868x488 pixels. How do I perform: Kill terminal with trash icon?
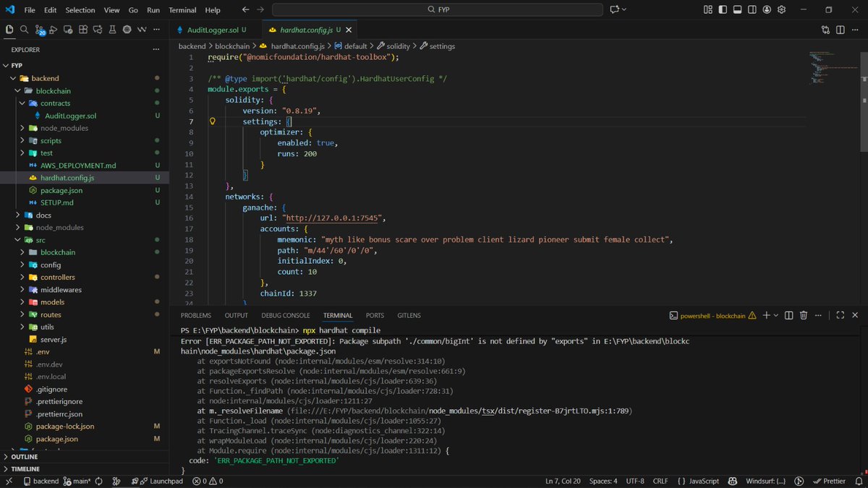[804, 315]
